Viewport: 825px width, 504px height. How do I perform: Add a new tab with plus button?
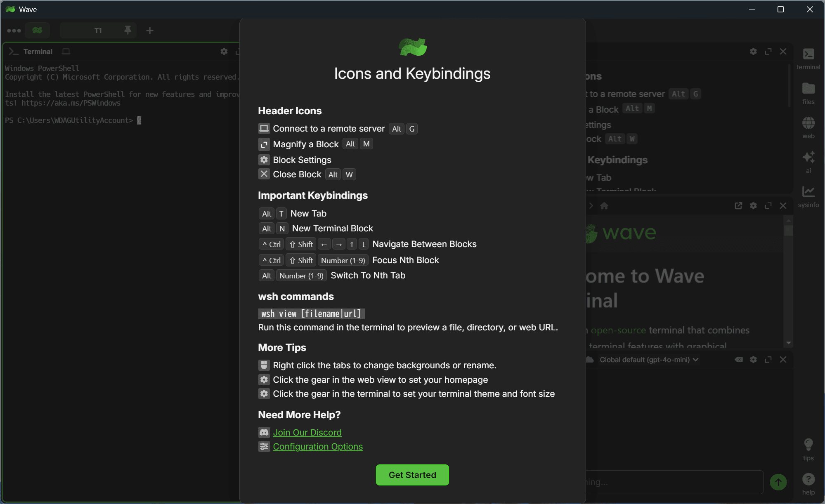tap(150, 31)
